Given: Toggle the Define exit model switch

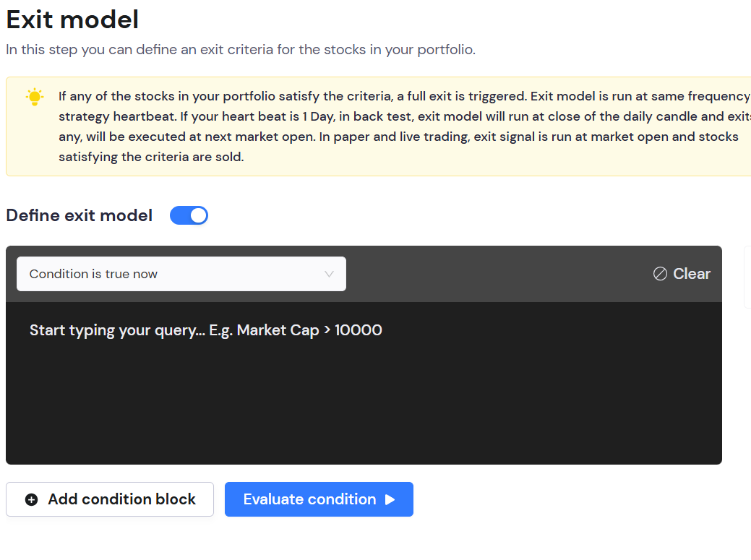Looking at the screenshot, I should [189, 215].
